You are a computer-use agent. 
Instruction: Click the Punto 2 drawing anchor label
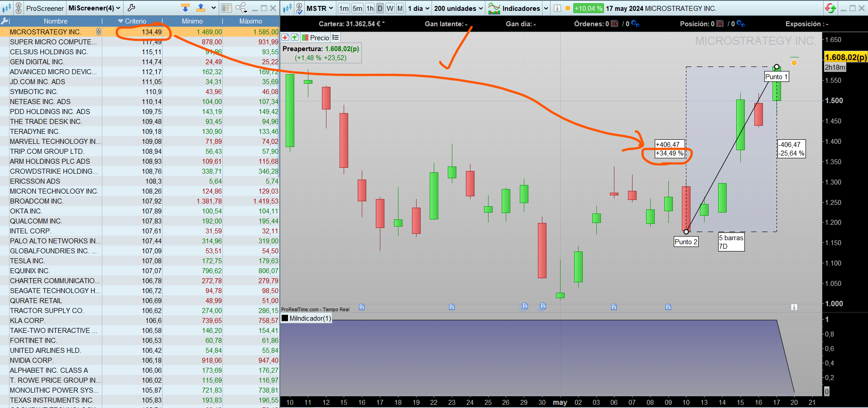pos(686,242)
